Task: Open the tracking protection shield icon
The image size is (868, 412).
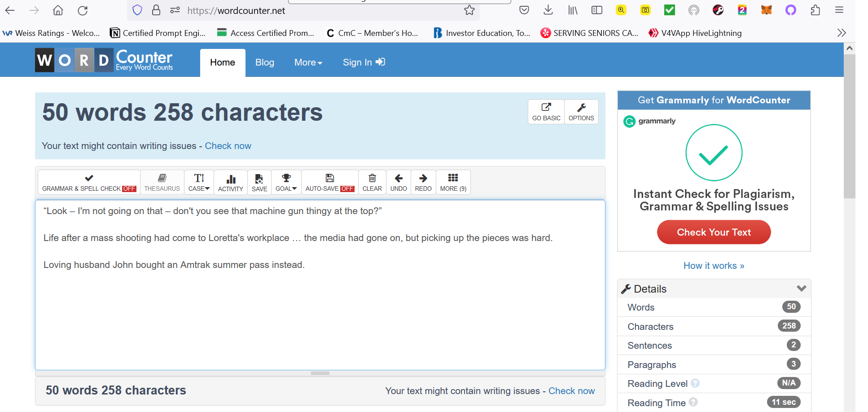Action: (x=137, y=10)
